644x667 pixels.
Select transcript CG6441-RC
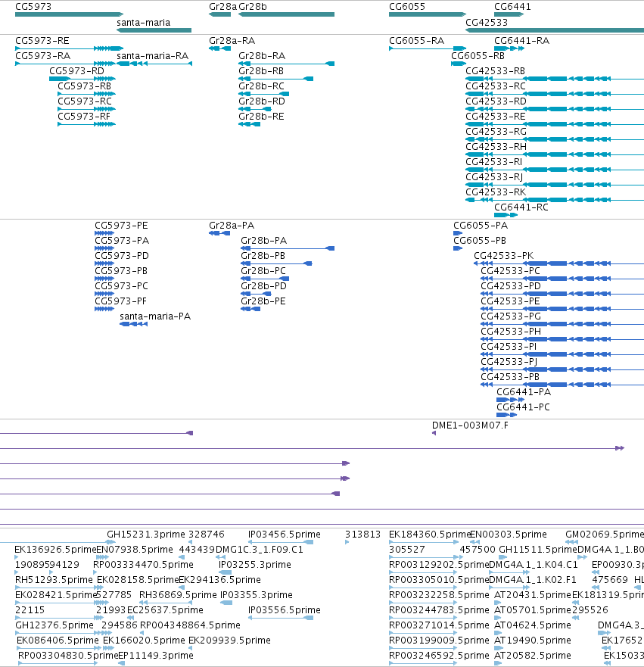coord(506,215)
